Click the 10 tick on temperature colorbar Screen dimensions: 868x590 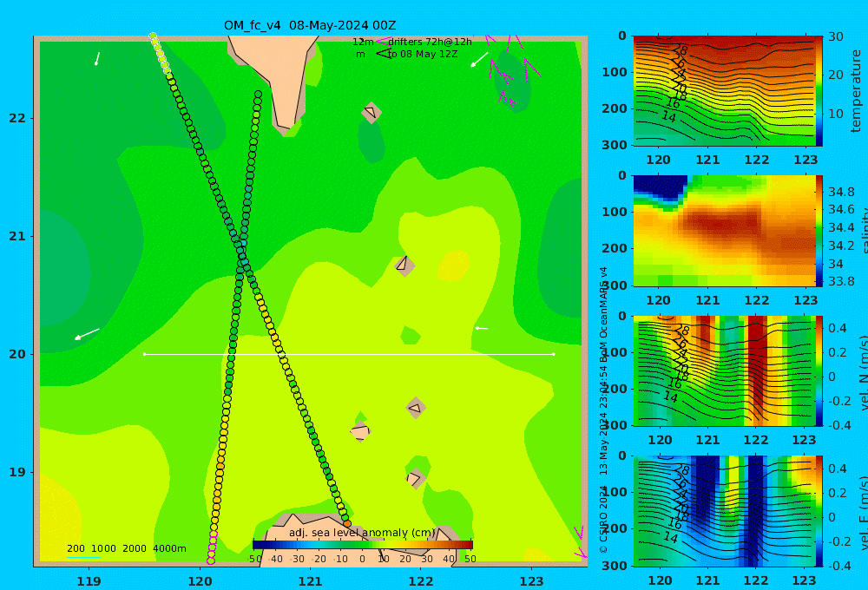836,114
